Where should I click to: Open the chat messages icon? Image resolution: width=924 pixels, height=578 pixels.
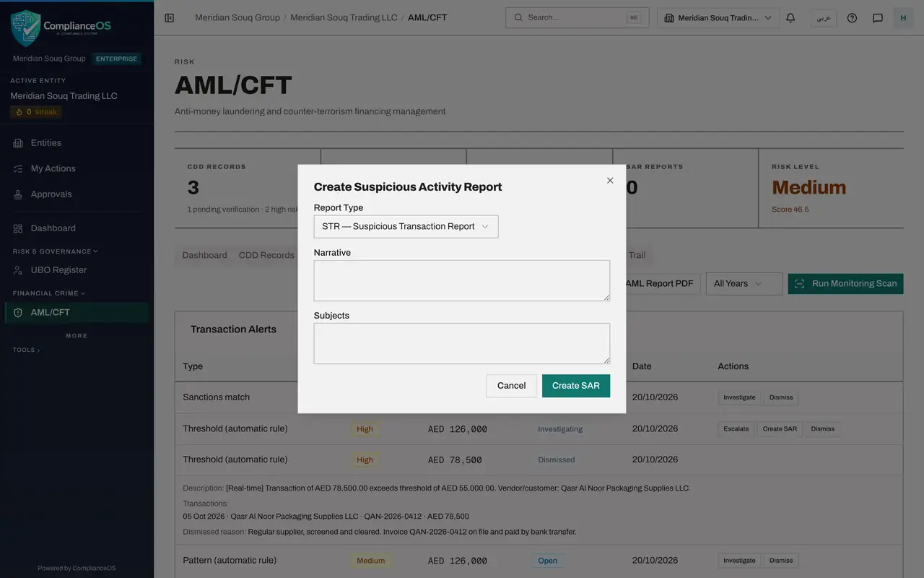coord(878,17)
